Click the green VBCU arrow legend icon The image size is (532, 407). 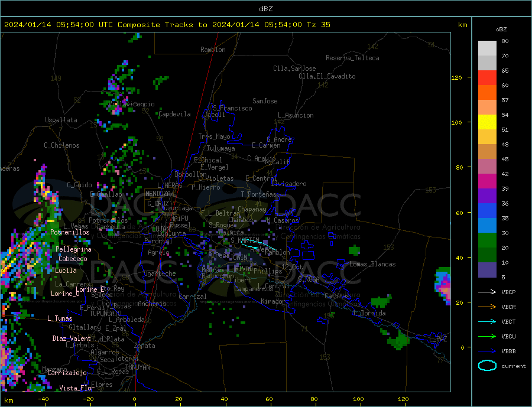pyautogui.click(x=487, y=337)
